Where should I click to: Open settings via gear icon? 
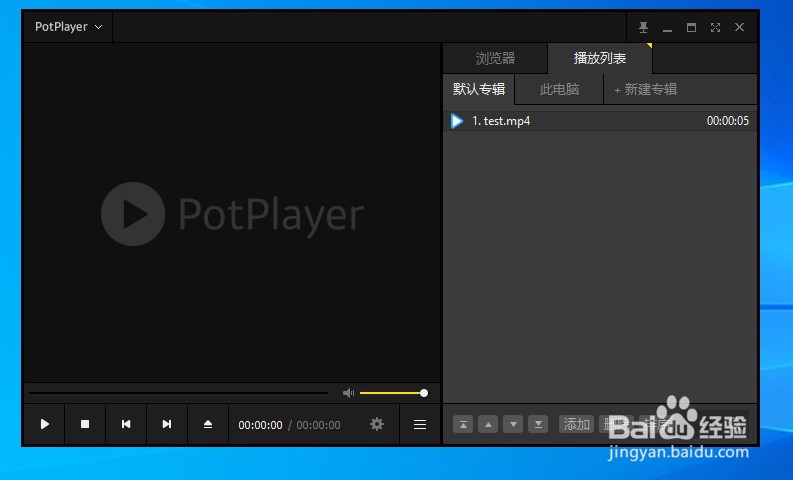pyautogui.click(x=377, y=424)
